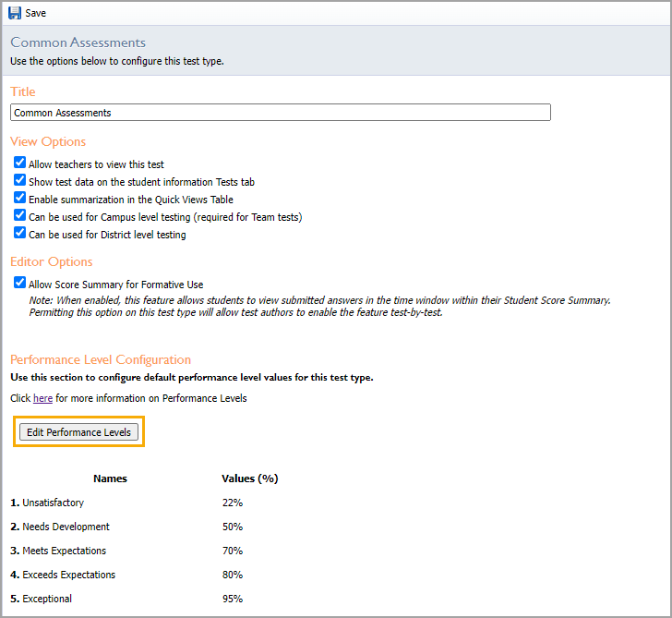
Task: Open the 'here' Performance Levels info link
Action: 42,398
